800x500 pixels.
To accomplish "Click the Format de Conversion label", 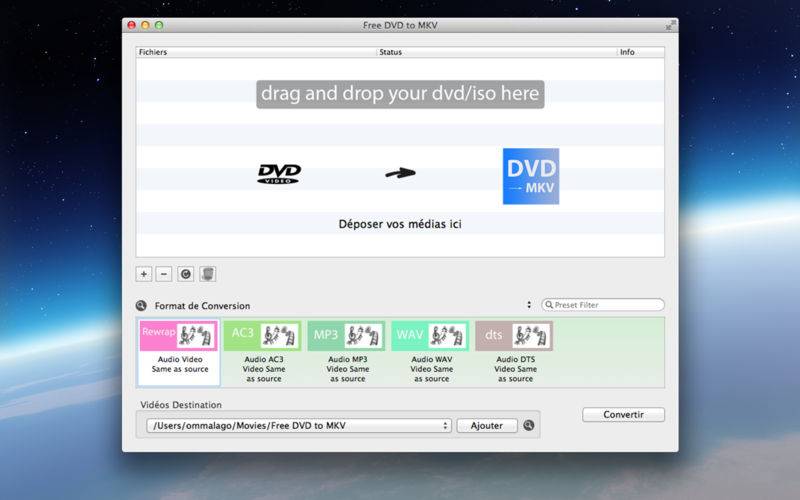I will pos(203,306).
